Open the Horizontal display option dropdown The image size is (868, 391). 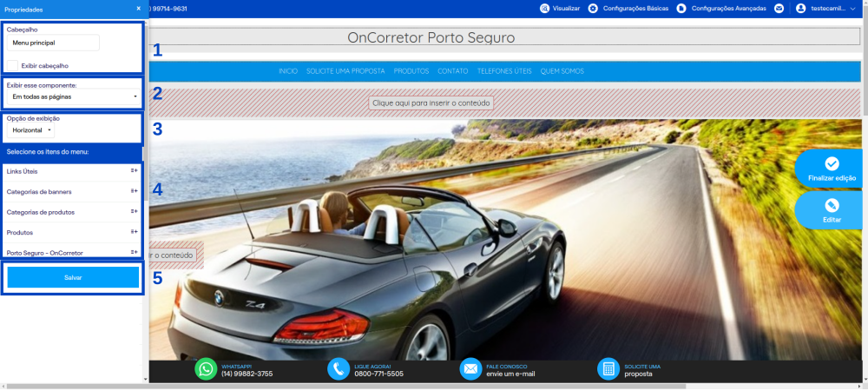pyautogui.click(x=32, y=129)
